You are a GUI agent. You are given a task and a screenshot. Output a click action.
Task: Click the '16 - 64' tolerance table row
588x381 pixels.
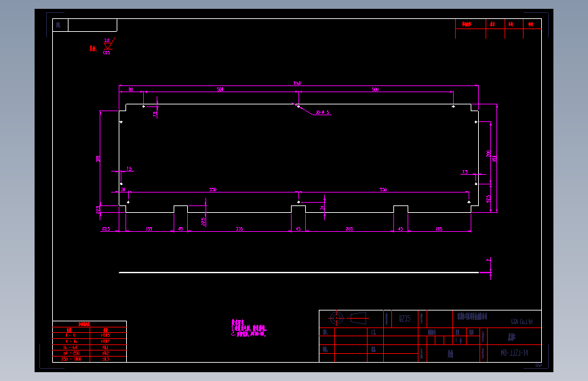90,348
